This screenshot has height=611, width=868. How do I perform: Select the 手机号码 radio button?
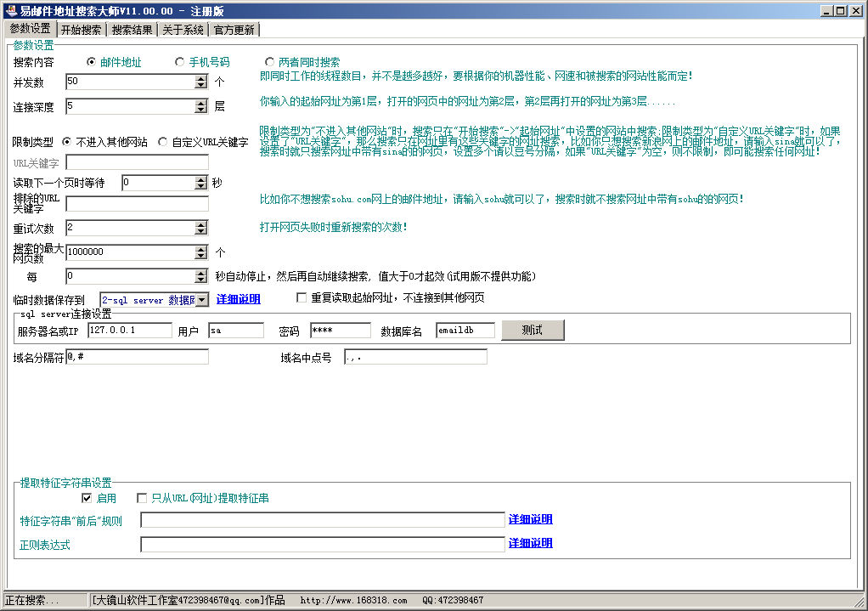pyautogui.click(x=179, y=62)
